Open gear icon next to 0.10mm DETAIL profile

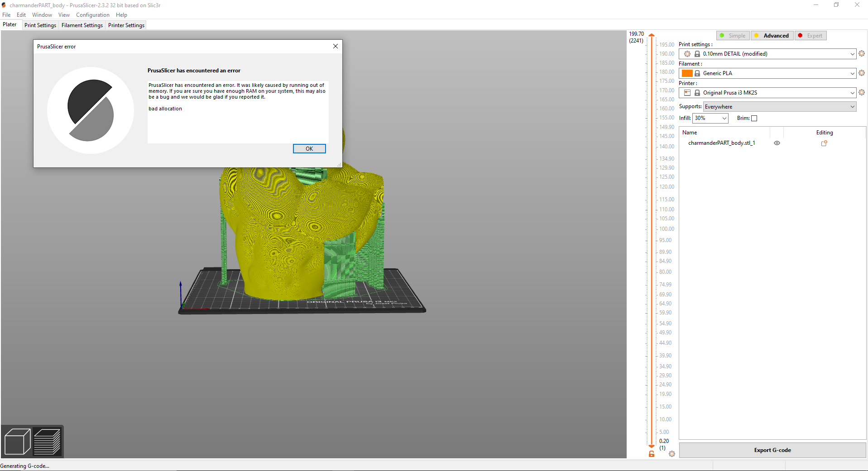point(862,53)
